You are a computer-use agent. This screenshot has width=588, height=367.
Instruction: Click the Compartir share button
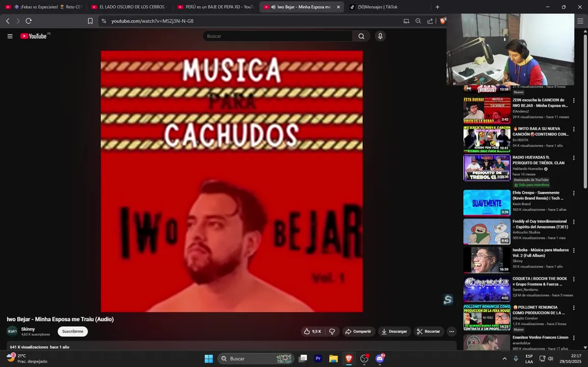358,331
